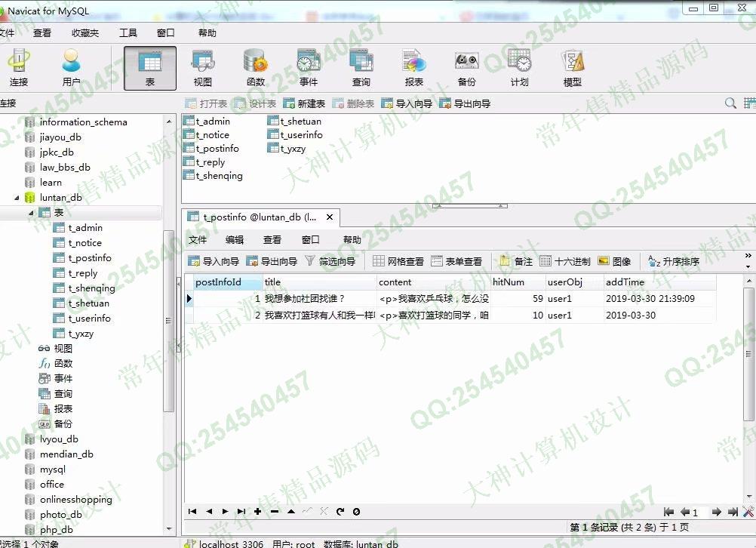Click 导入向导 in the table list toolbar

point(407,103)
